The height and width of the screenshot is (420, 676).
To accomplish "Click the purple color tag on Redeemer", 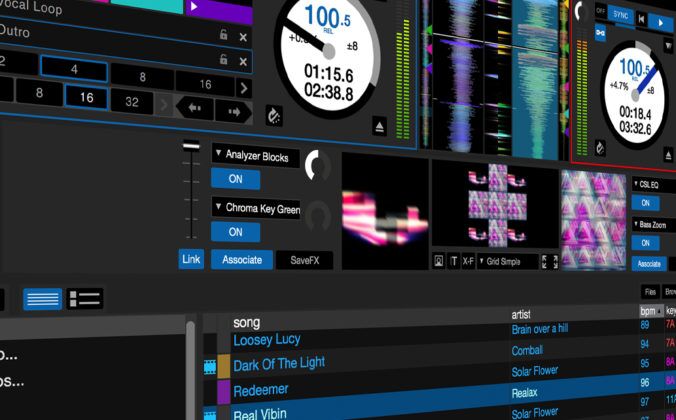I will (x=223, y=392).
